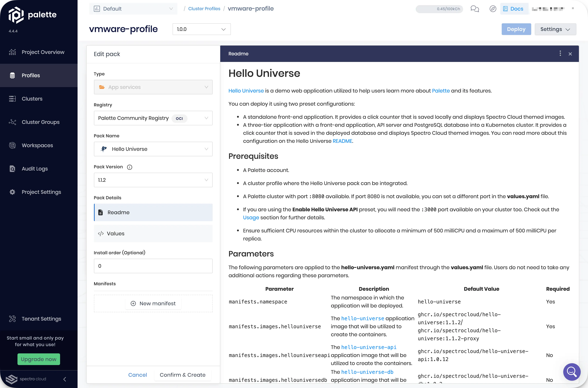Open the chat messages icon
Image resolution: width=588 pixels, height=388 pixels.
(x=475, y=9)
